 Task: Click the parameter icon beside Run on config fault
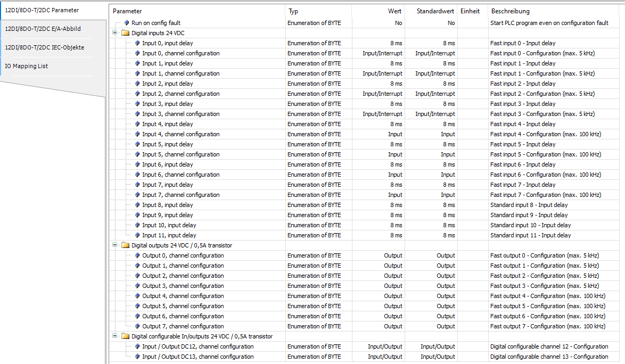(x=127, y=23)
